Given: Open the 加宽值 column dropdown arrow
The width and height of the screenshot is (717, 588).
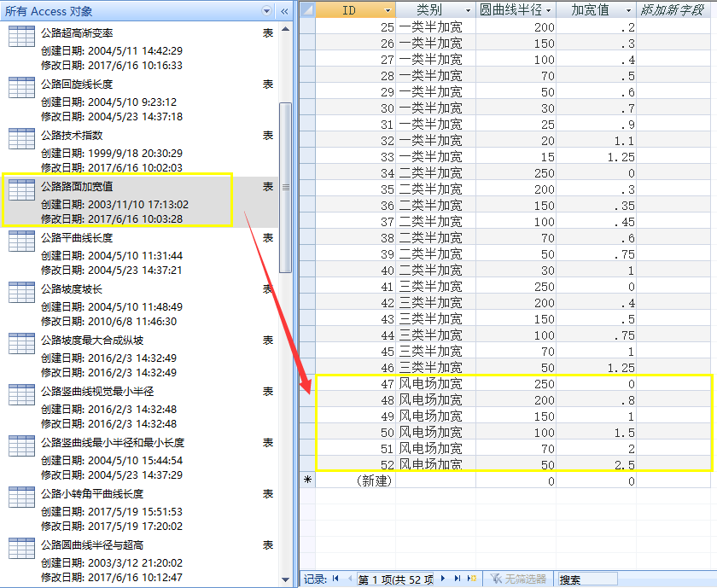Looking at the screenshot, I should click(x=628, y=9).
